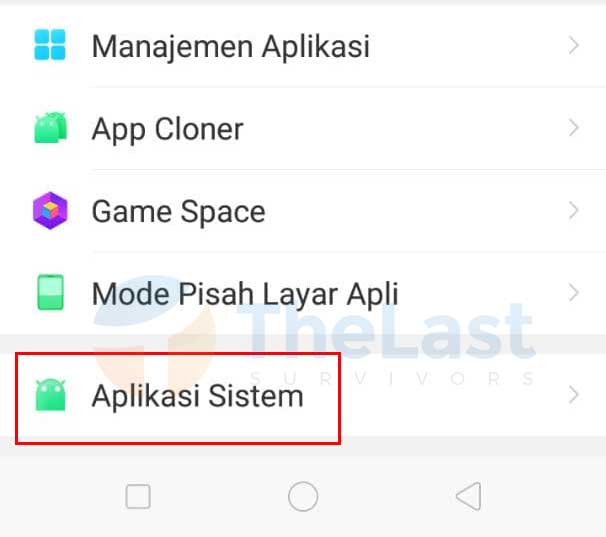606x537 pixels.
Task: Open the Aplikasi Sistem text label
Action: pyautogui.click(x=197, y=397)
